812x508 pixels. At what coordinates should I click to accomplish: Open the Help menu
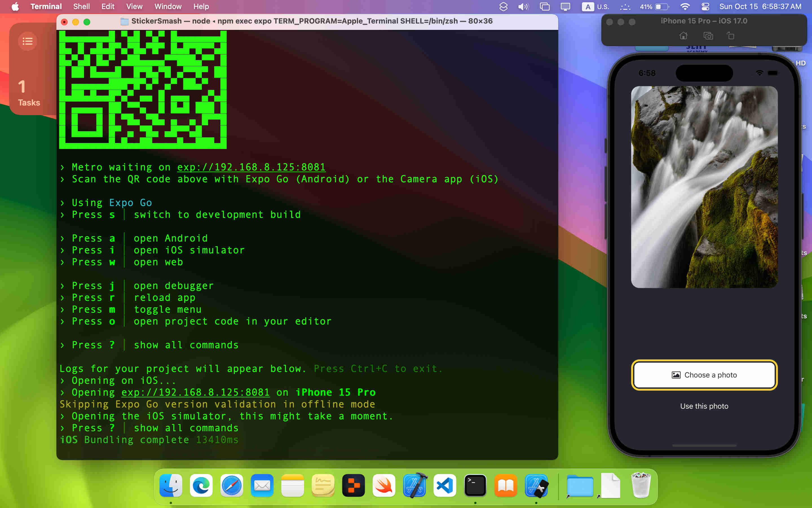click(201, 6)
